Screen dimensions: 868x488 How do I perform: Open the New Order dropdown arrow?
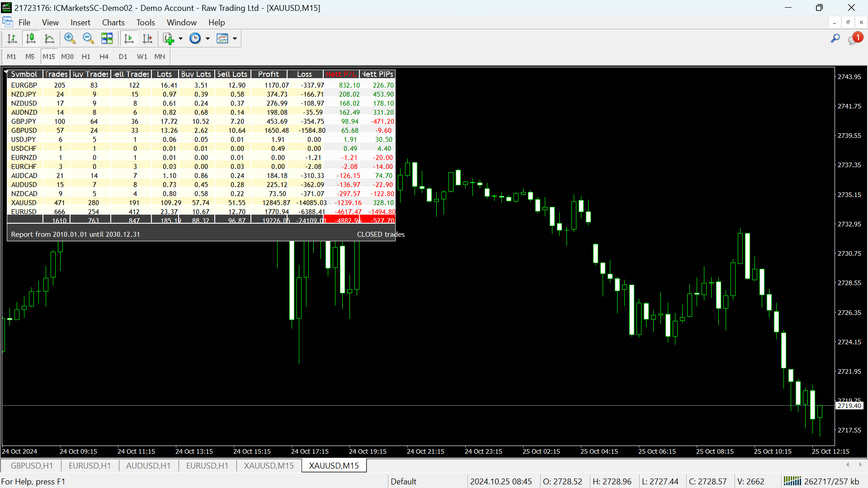tap(180, 38)
